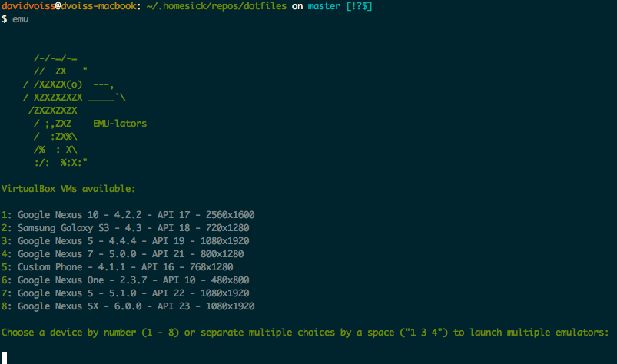Click the master branch name in prompt
This screenshot has height=364, width=617.
[x=323, y=6]
